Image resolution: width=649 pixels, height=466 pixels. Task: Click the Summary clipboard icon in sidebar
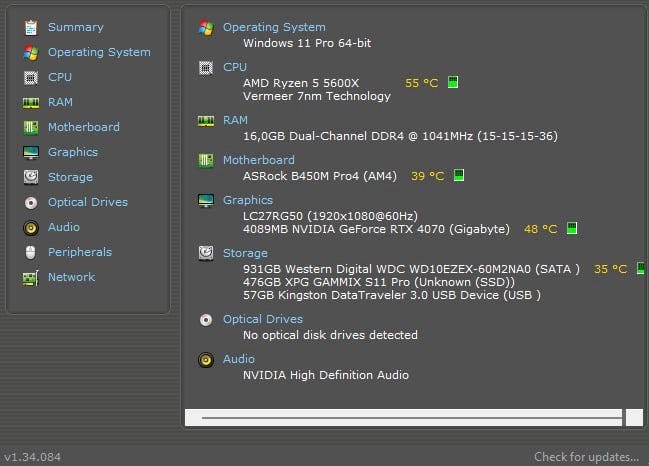coord(31,28)
